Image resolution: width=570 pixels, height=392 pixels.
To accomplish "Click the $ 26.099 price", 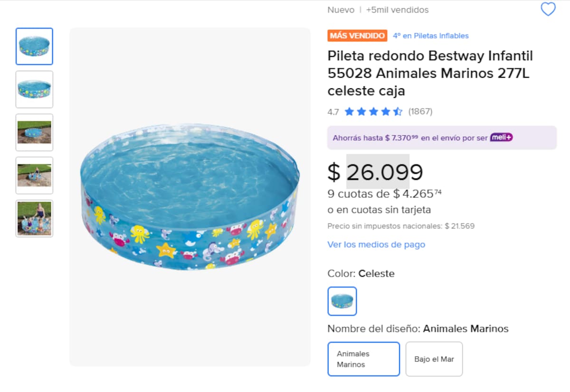I will click(x=375, y=172).
